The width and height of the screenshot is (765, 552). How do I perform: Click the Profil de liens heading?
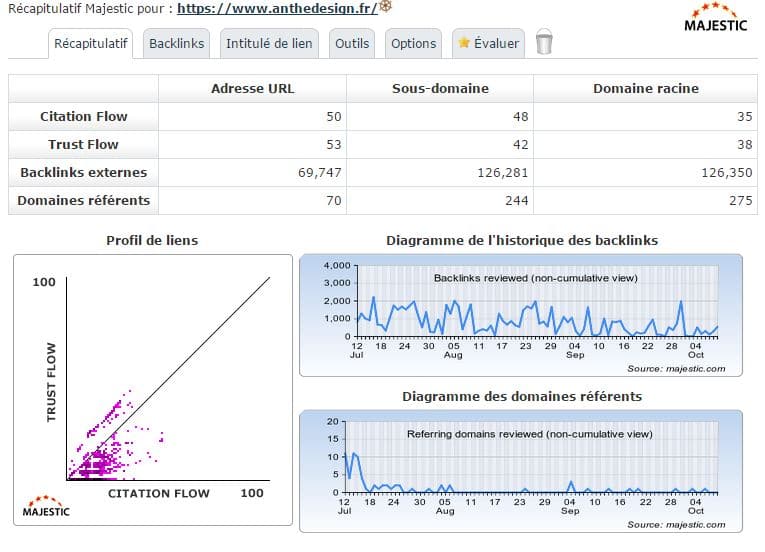click(152, 241)
